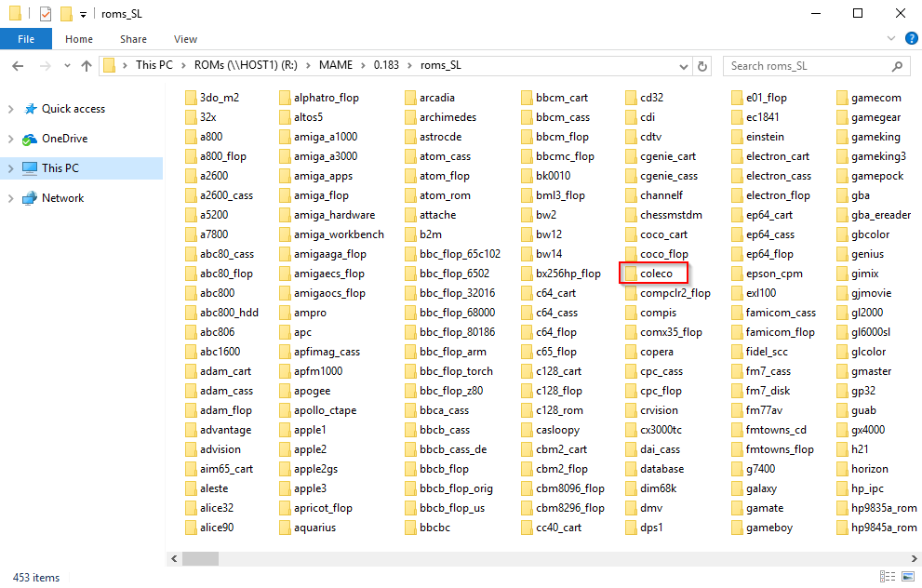Image resolution: width=922 pixels, height=588 pixels.
Task: Select the hp_ipc folder
Action: click(861, 488)
